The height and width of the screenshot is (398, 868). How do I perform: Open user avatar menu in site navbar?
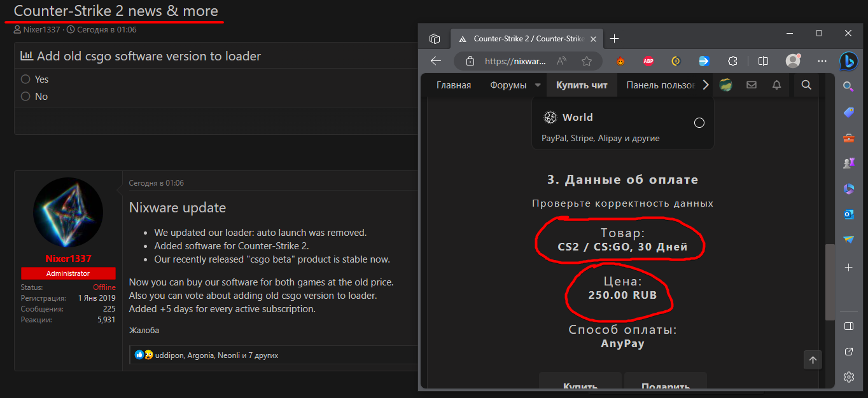725,85
